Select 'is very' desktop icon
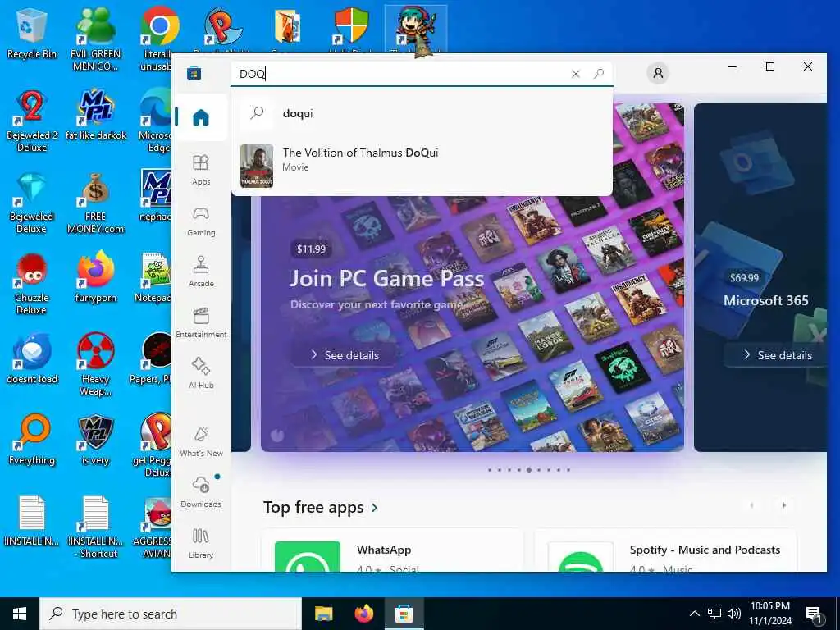The image size is (840, 630). tap(95, 440)
